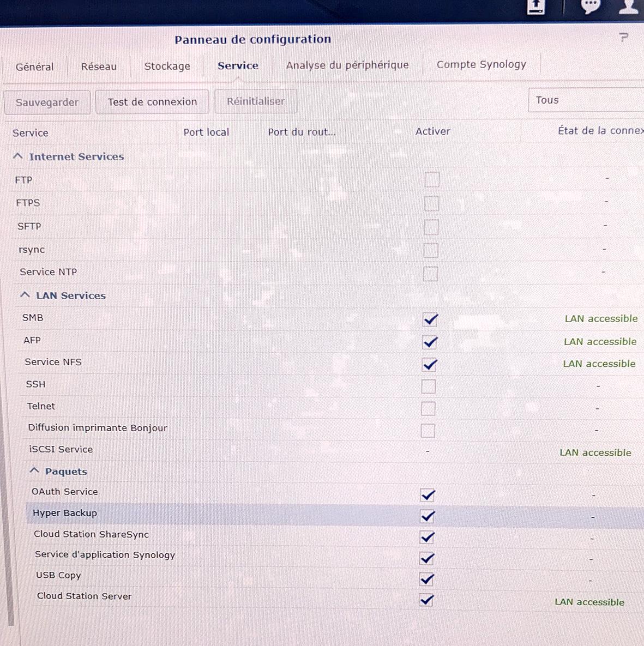
Task: Select the Diffusion imprimante Bonjour row
Action: pos(98,427)
